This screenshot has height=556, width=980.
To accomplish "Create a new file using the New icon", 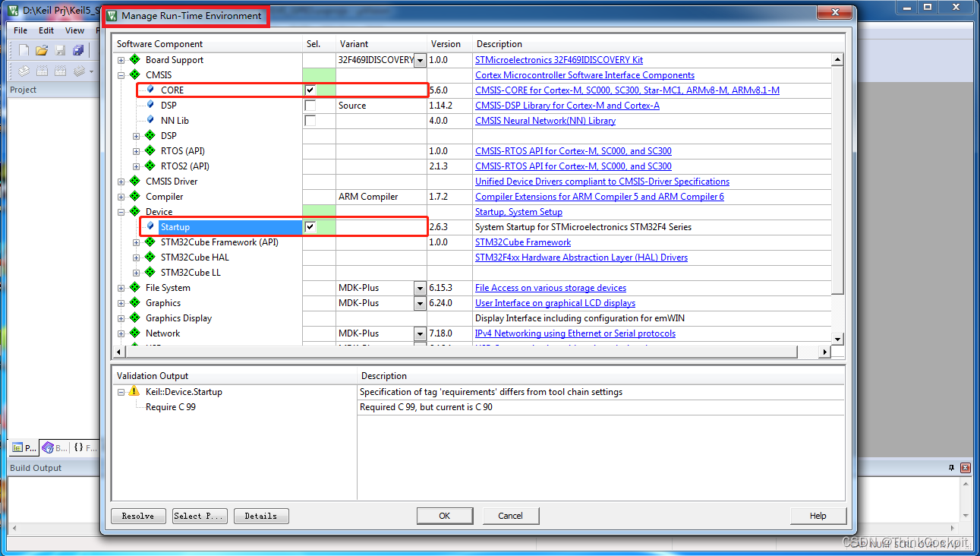I will pyautogui.click(x=22, y=50).
